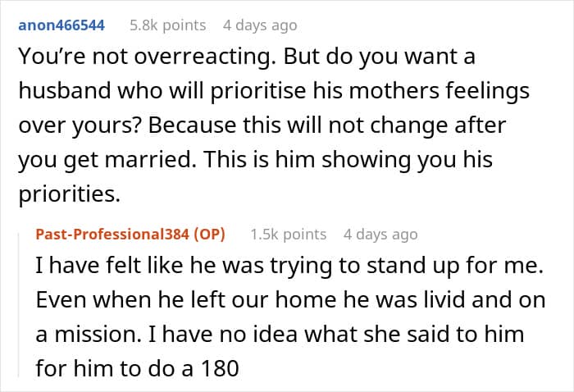Open the OP reply's '4 days ago' timestamp
The height and width of the screenshot is (392, 574).
click(380, 235)
